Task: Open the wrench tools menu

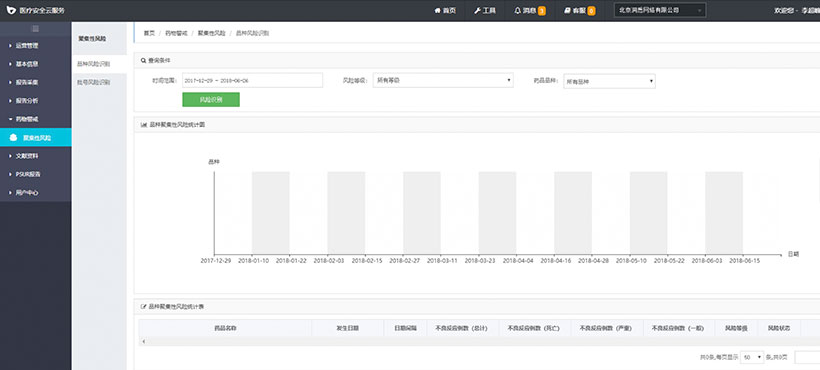Action: coord(477,10)
